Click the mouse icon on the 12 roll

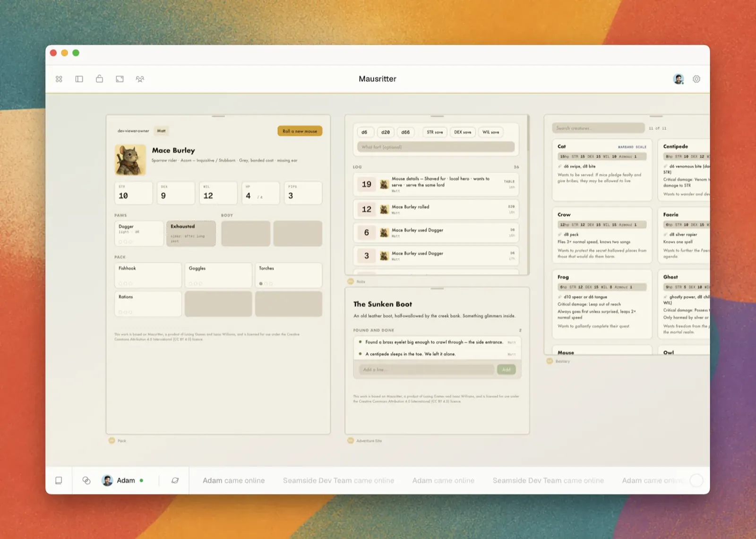click(384, 209)
